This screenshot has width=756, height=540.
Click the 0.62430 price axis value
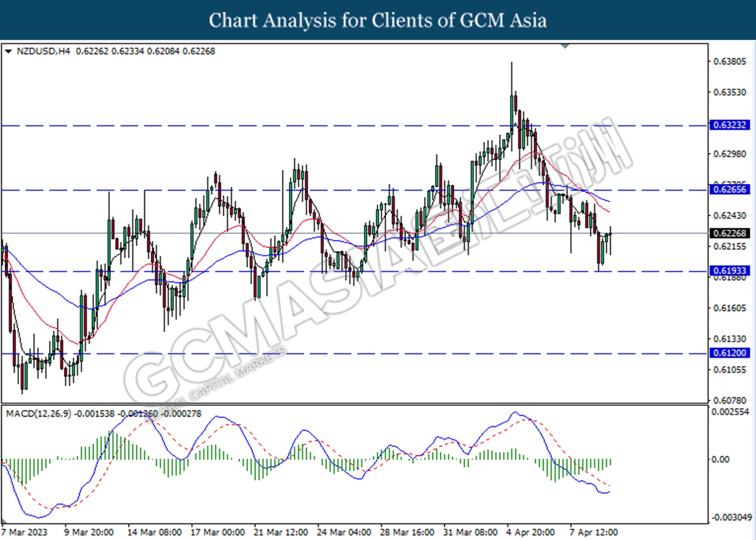point(730,216)
